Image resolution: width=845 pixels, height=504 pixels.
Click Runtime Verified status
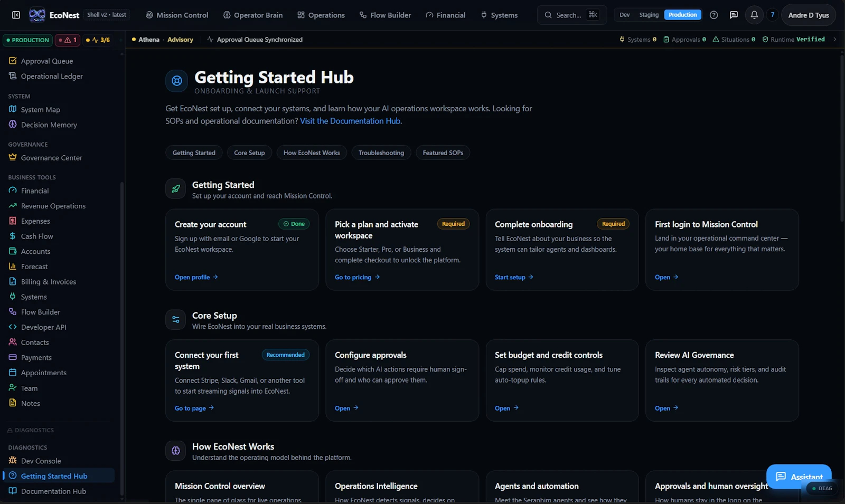[793, 40]
